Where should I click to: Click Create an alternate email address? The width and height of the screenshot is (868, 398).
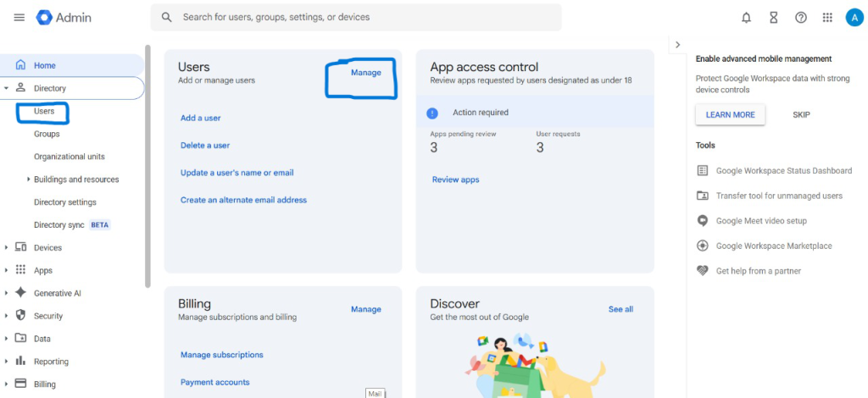click(243, 200)
